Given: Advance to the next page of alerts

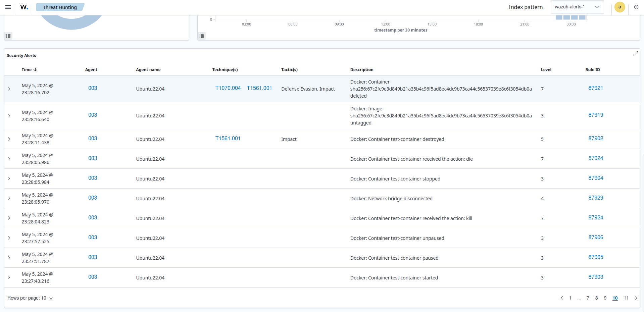Looking at the screenshot, I should click(636, 298).
